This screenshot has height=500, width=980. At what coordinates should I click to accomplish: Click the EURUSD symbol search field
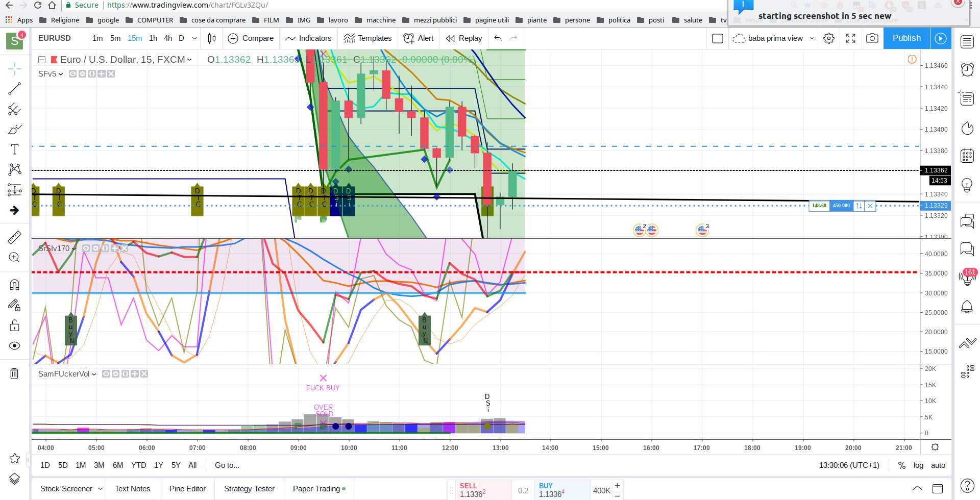pyautogui.click(x=59, y=38)
